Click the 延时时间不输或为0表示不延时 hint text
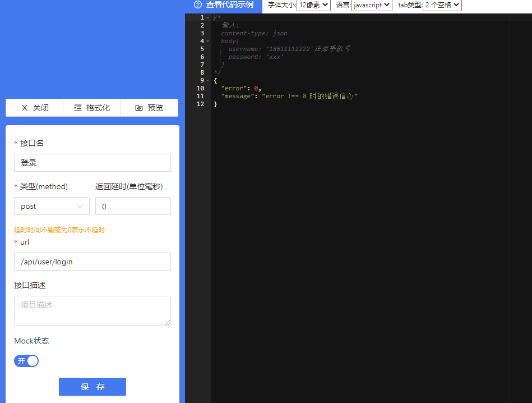 59,230
